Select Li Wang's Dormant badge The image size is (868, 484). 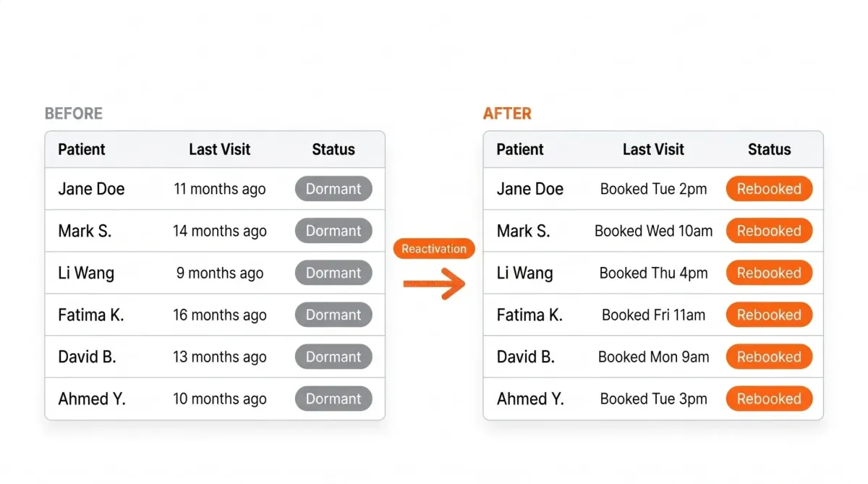(333, 273)
